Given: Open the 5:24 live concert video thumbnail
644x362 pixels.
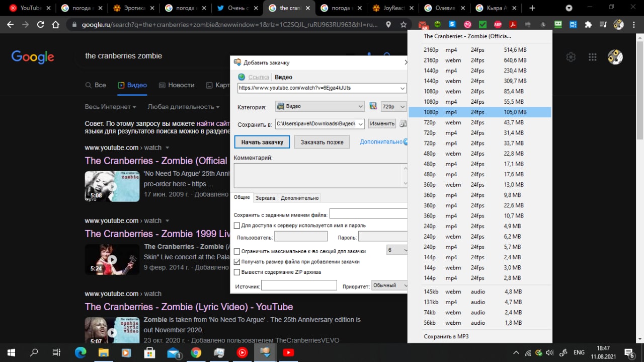Looking at the screenshot, I should pos(112,259).
